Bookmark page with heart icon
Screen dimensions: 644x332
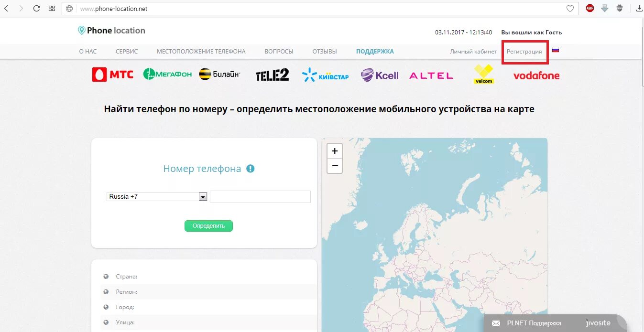pos(570,9)
